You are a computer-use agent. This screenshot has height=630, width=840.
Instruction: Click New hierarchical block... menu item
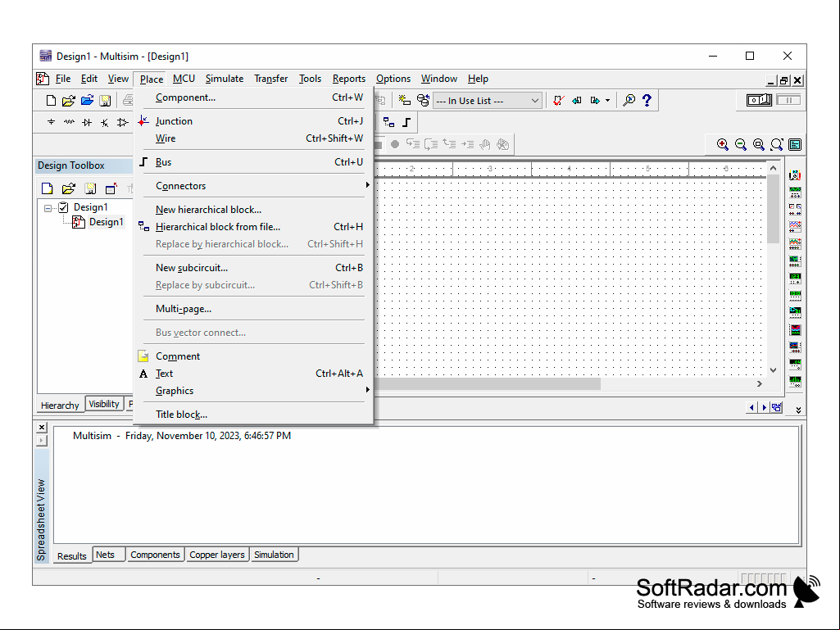coord(255,210)
